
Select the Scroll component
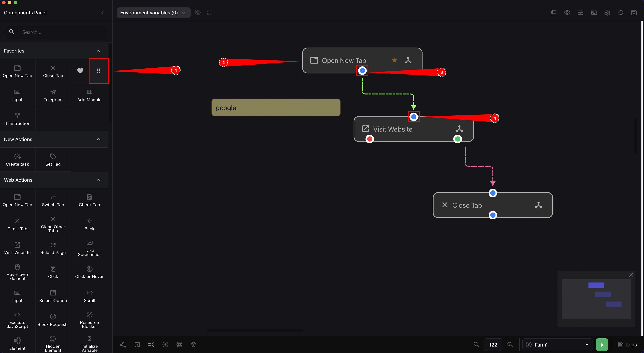click(89, 296)
